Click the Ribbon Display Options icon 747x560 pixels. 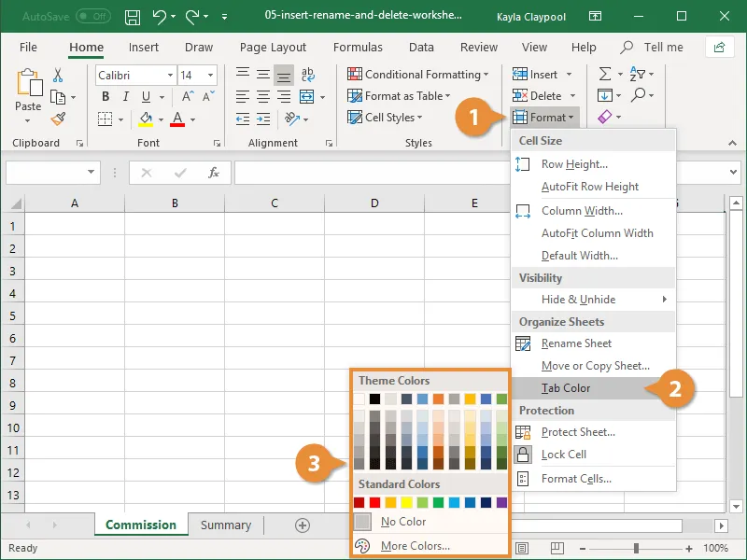tap(595, 17)
